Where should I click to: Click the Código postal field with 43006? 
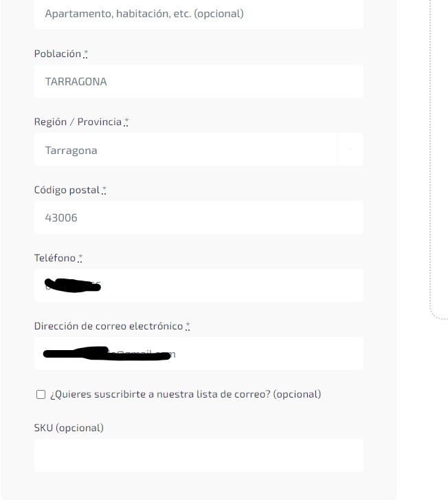(199, 217)
